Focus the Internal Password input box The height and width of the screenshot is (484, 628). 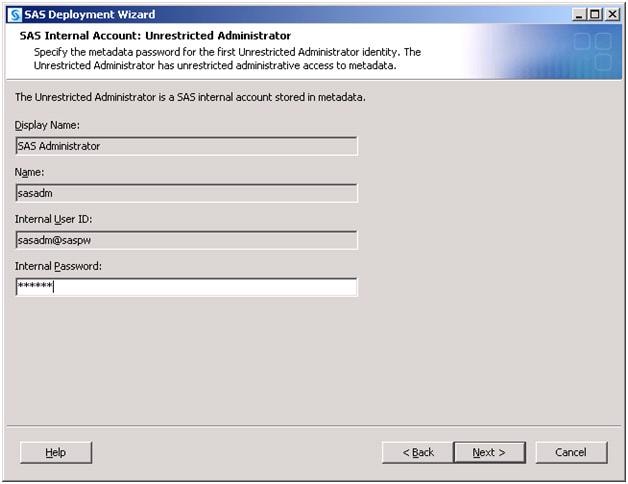pyautogui.click(x=187, y=287)
